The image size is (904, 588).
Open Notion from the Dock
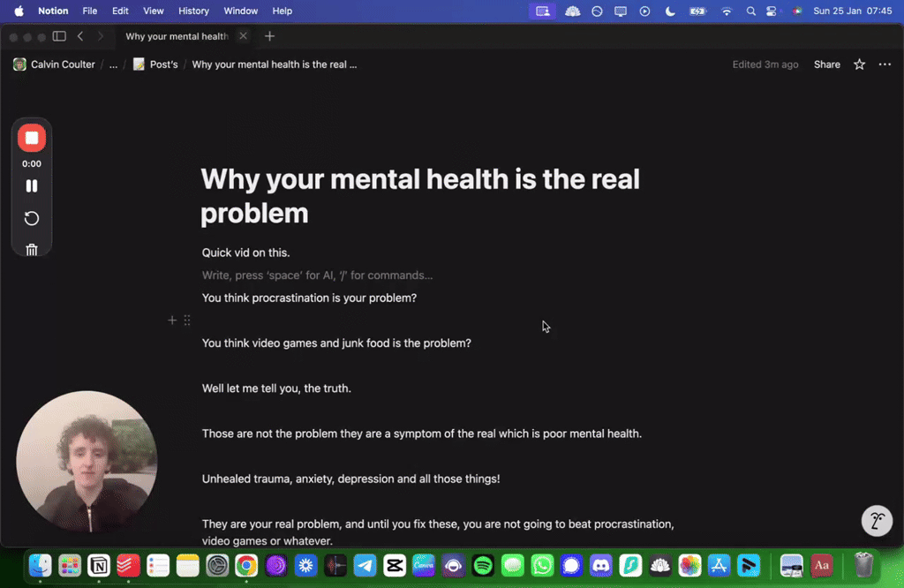coord(98,566)
